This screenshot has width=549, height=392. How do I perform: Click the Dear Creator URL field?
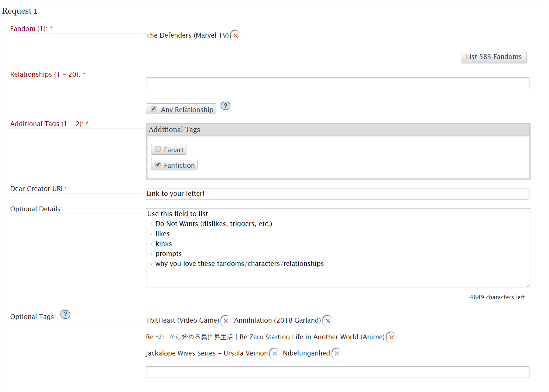(x=337, y=194)
